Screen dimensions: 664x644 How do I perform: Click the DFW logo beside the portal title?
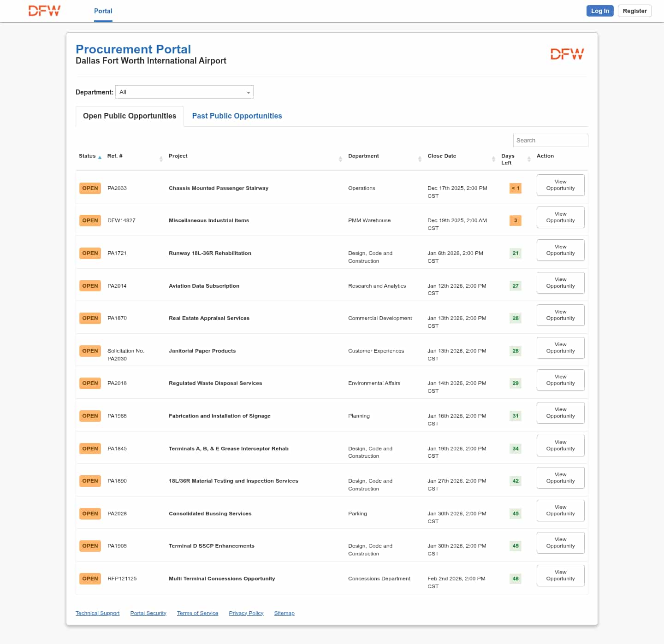pos(567,54)
